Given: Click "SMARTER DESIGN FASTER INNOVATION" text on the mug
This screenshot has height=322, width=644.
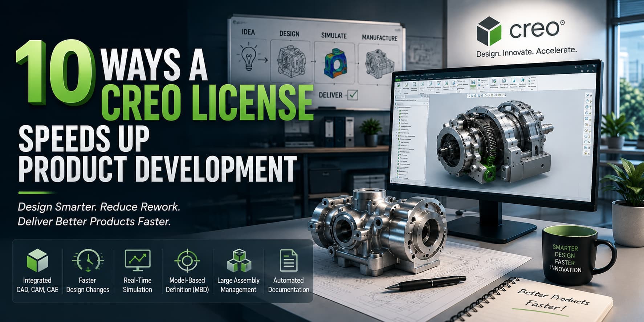Looking at the screenshot, I should tap(566, 258).
